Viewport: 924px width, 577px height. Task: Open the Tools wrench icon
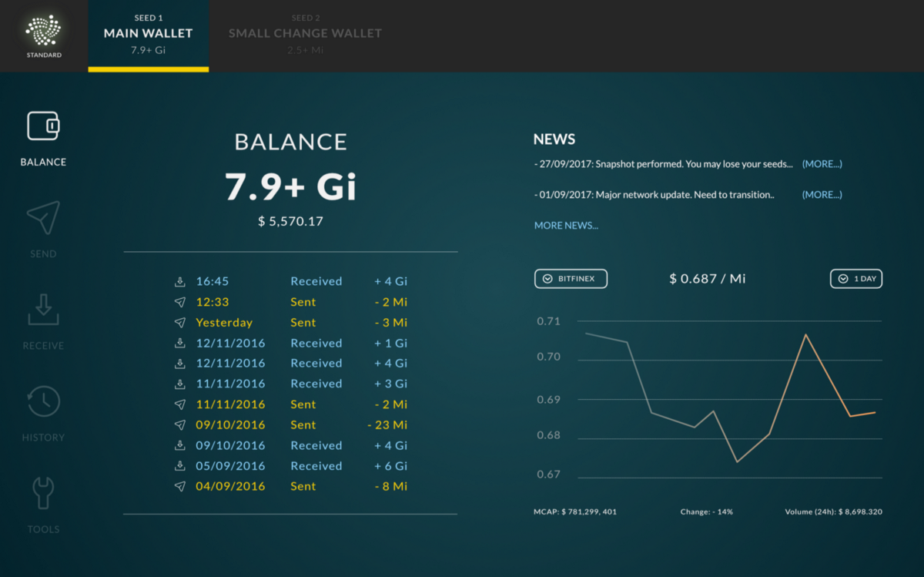43,493
